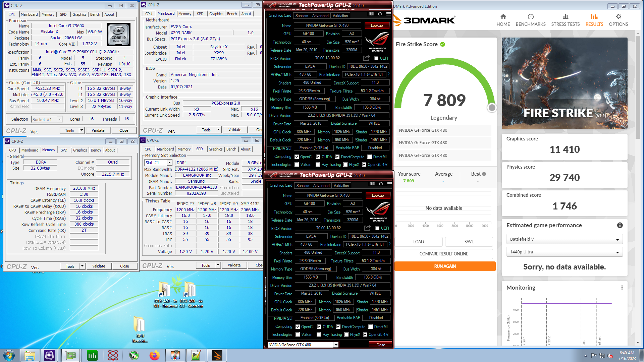The image size is (644, 362).
Task: Switch to Advanced tab in upper GPU-Z
Action: pos(320,16)
